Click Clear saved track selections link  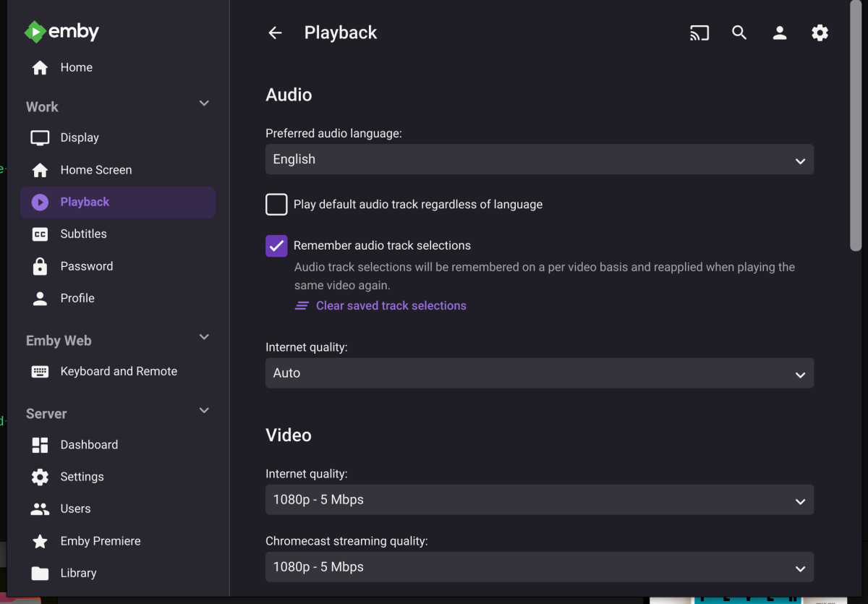(x=391, y=306)
